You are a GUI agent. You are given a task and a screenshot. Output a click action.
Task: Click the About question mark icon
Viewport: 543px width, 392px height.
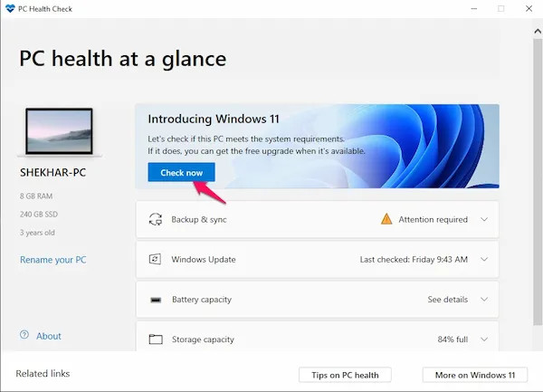(24, 335)
